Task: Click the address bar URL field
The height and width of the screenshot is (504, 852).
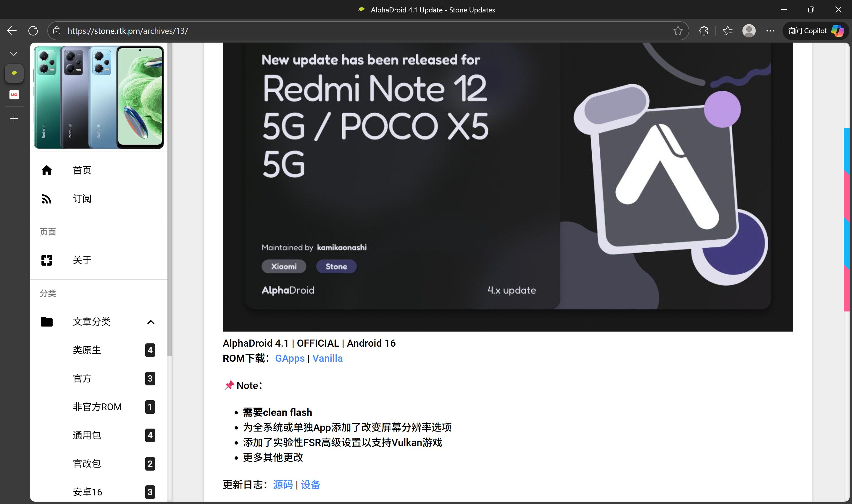Action: click(x=340, y=31)
